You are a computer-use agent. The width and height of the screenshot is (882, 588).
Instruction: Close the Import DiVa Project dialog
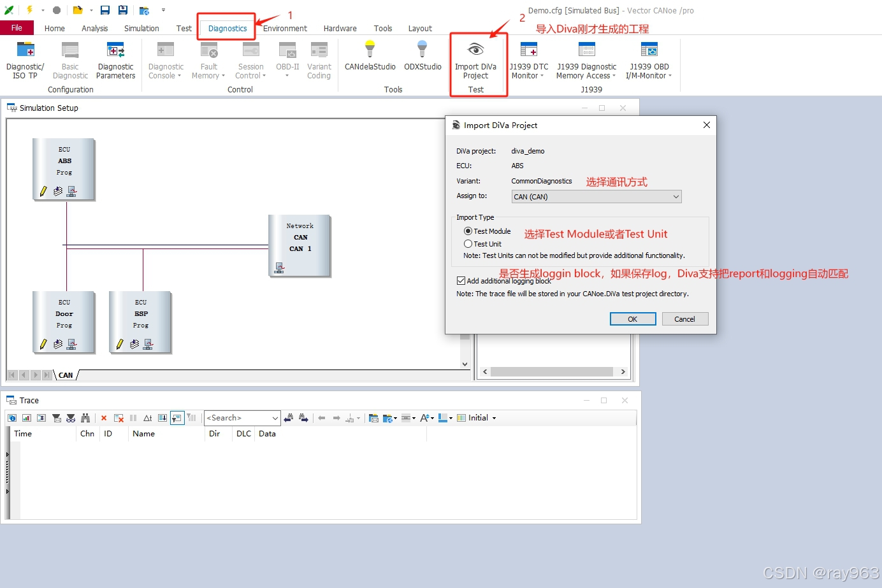coord(706,125)
